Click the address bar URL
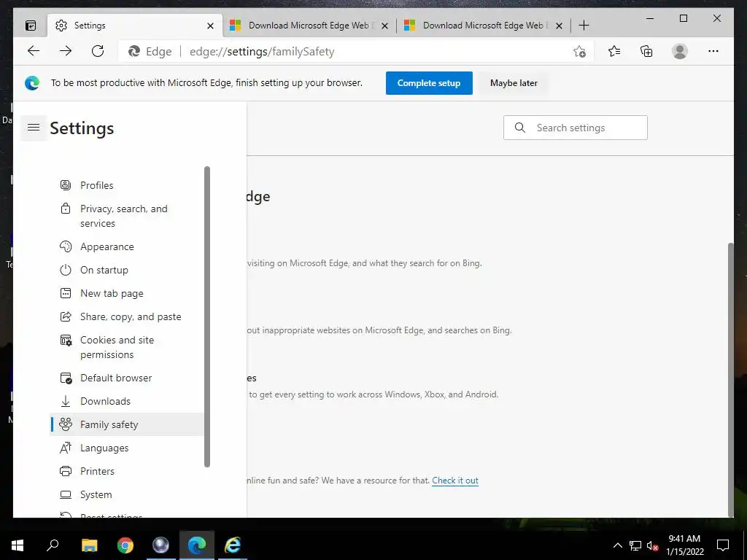 tap(262, 52)
